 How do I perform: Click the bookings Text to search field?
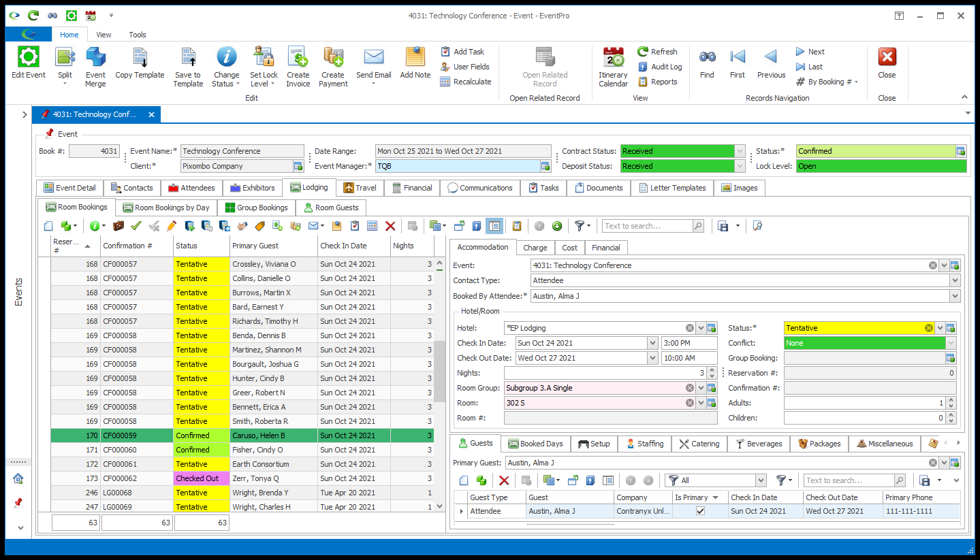pyautogui.click(x=648, y=226)
